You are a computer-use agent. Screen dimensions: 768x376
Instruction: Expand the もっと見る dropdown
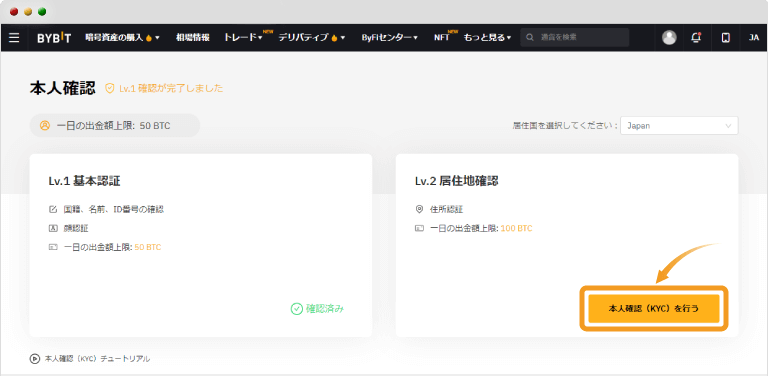pyautogui.click(x=487, y=37)
